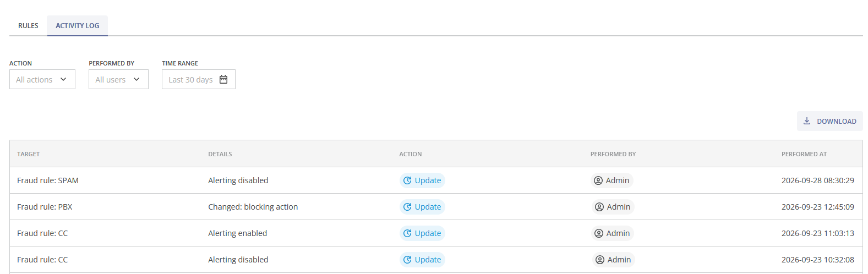The width and height of the screenshot is (868, 274).
Task: Click Admin user icon in PBX row
Action: point(599,207)
